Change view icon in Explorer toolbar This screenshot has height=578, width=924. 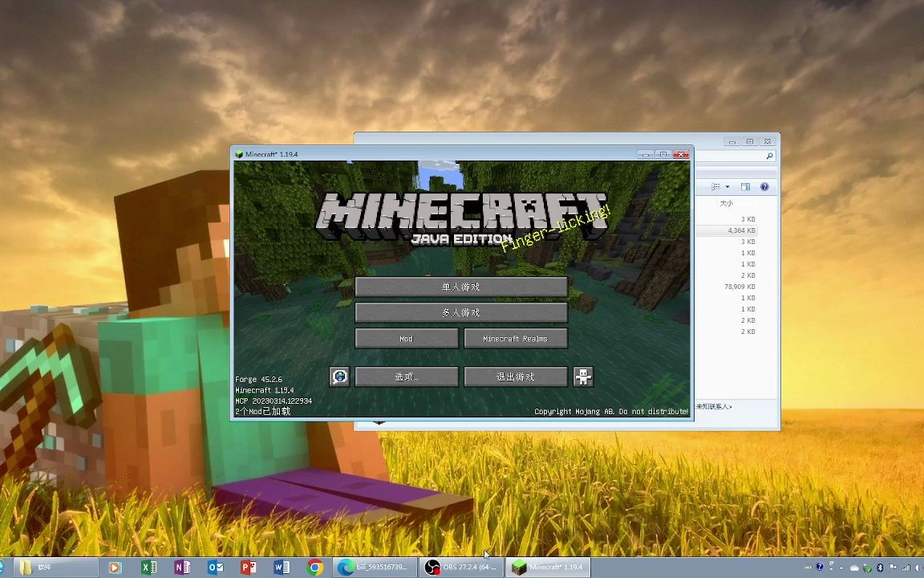[715, 187]
